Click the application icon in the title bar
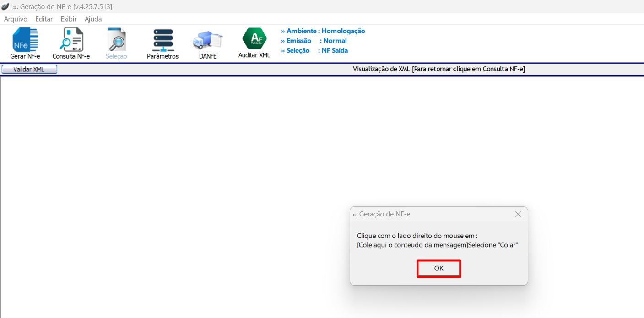This screenshot has height=318, width=644. [x=5, y=6]
